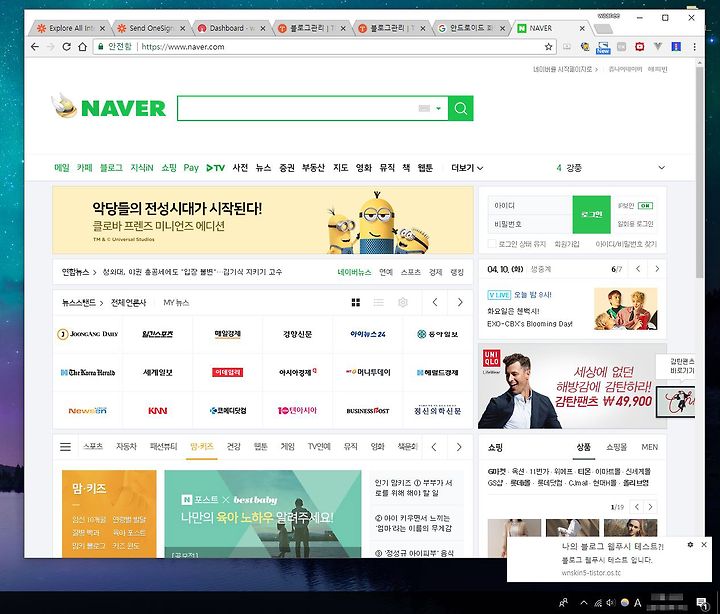Click the green Naver search magnifier button
Viewport: 720px width, 614px height.
pyautogui.click(x=461, y=108)
